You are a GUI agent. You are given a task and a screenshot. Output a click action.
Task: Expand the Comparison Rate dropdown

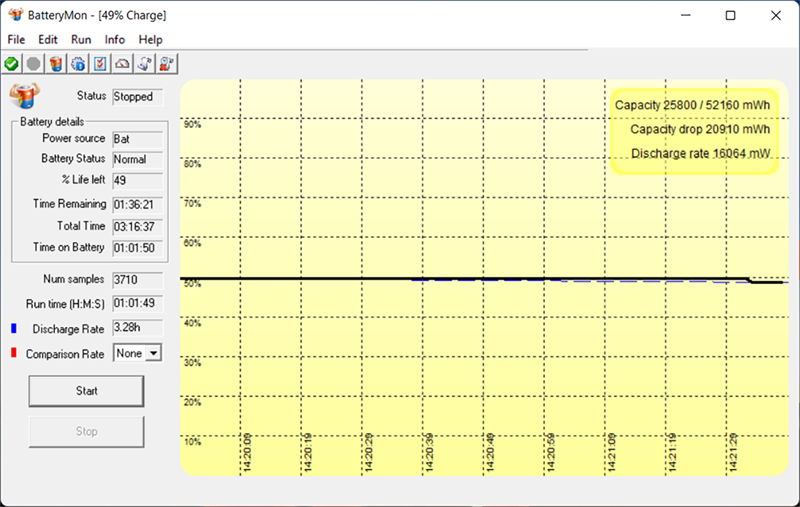pos(152,353)
